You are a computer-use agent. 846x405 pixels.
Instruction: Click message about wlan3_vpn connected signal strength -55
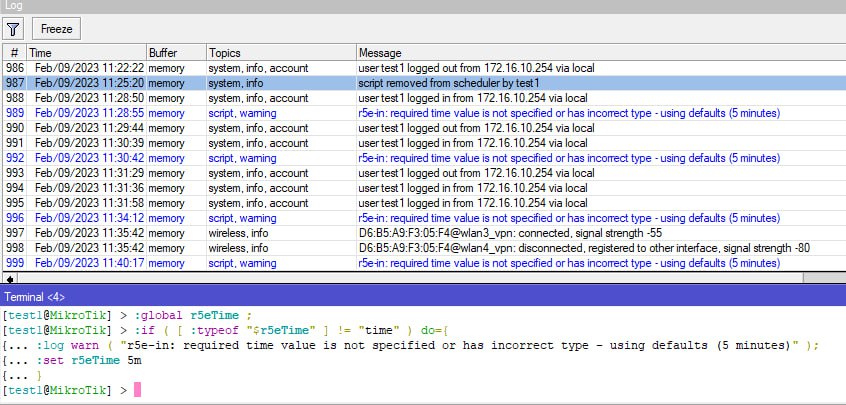click(510, 233)
